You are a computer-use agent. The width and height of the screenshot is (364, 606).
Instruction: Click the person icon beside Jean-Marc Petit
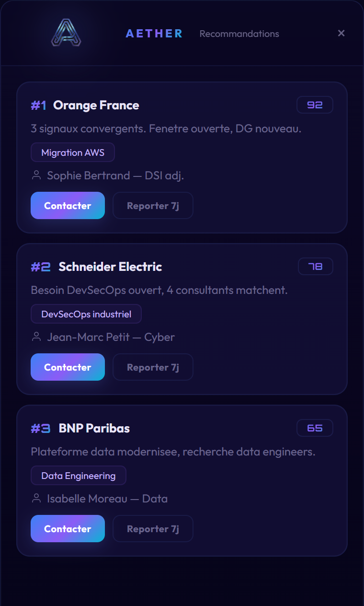(x=36, y=337)
